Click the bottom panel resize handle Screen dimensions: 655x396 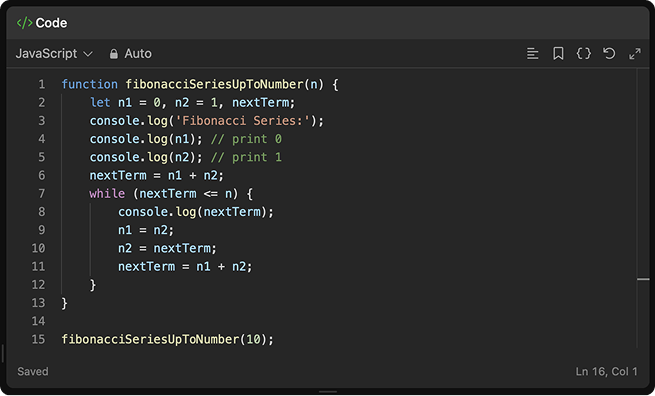328,392
